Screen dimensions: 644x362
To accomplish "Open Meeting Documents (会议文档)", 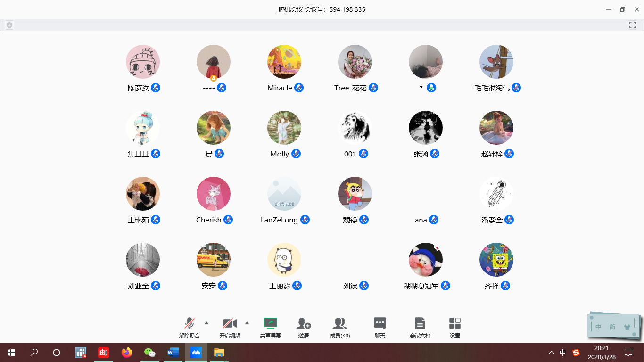I will pos(420,323).
